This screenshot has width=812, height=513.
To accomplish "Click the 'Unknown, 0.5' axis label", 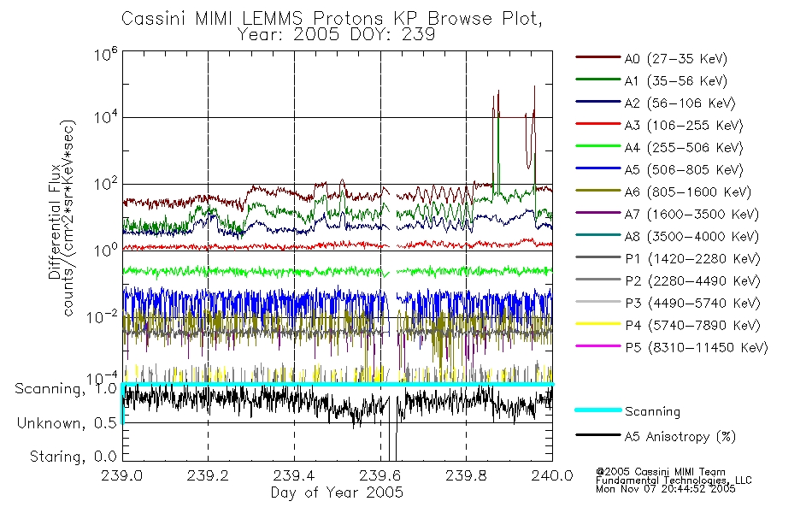I will click(x=67, y=423).
